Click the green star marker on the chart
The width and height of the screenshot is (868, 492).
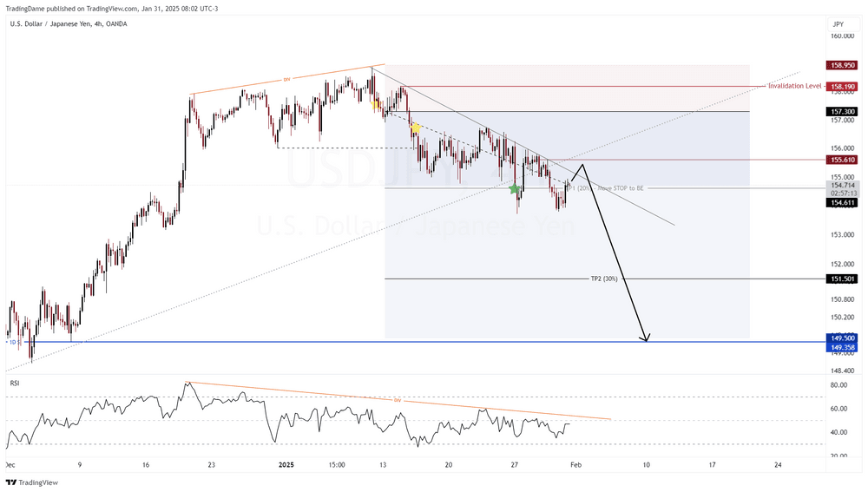click(515, 188)
